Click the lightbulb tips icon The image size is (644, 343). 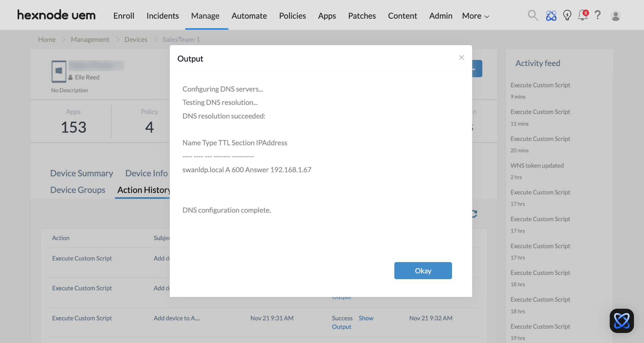567,15
